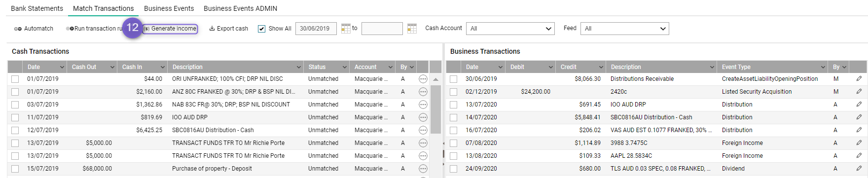
Task: Go to the Business Events tab
Action: coord(169,8)
